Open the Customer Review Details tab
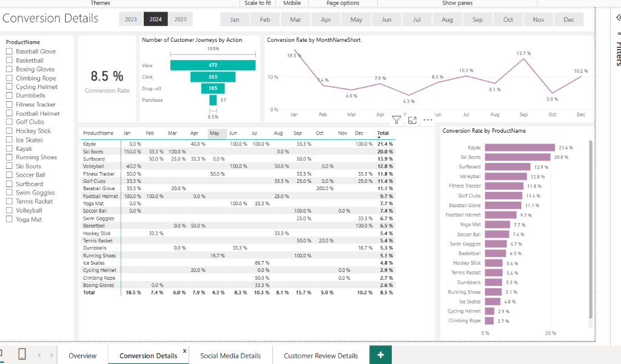Screen dimensions: 621x364 (321, 356)
